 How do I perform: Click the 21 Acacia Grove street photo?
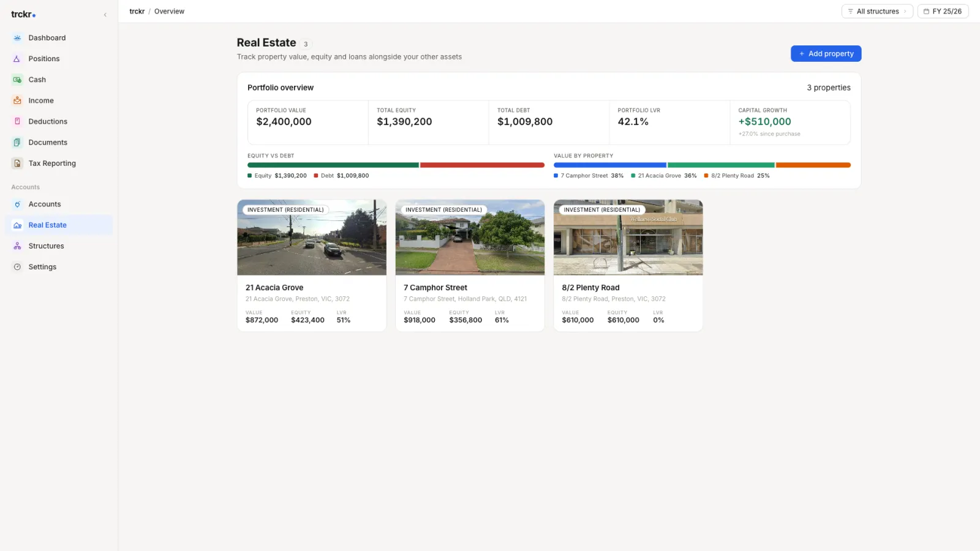(312, 238)
